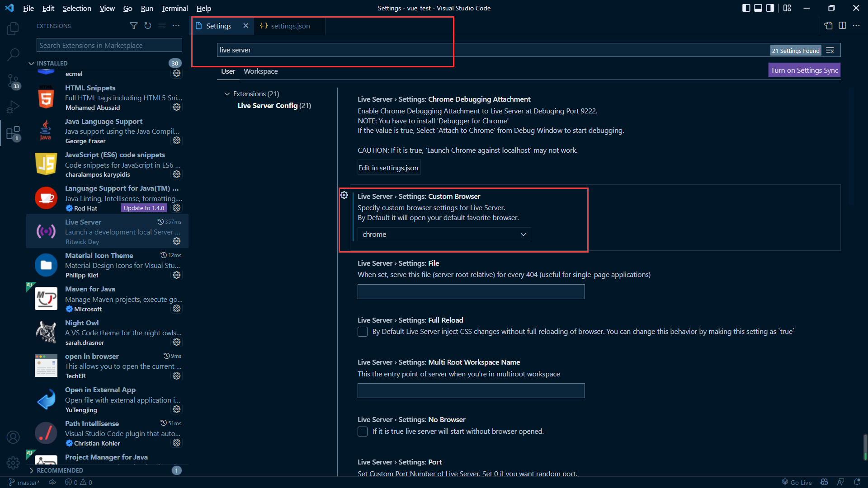Open Source Control view with 33 changes
Image resolution: width=868 pixels, height=488 pixels.
pos(13,81)
